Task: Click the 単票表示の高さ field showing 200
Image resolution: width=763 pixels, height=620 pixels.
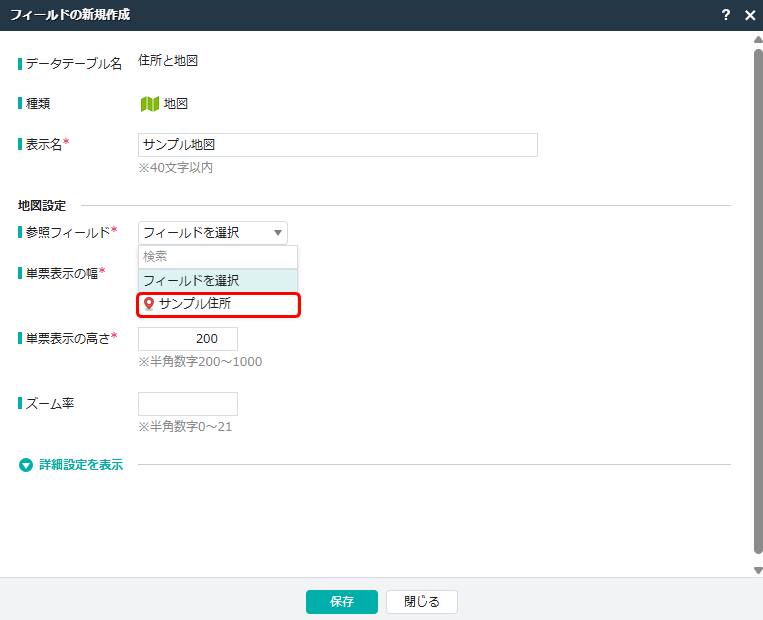Action: click(x=188, y=339)
